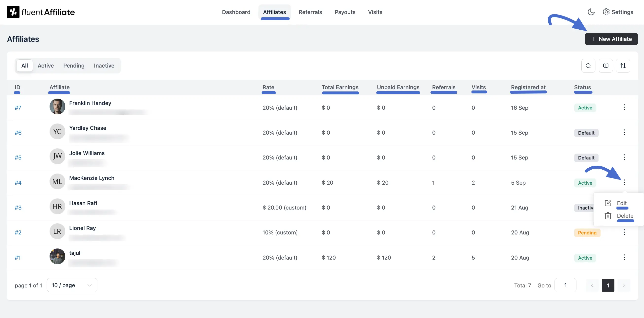Viewport: 644px width, 318px height.
Task: Click the Edit pencil icon in the menu
Action: click(x=608, y=203)
